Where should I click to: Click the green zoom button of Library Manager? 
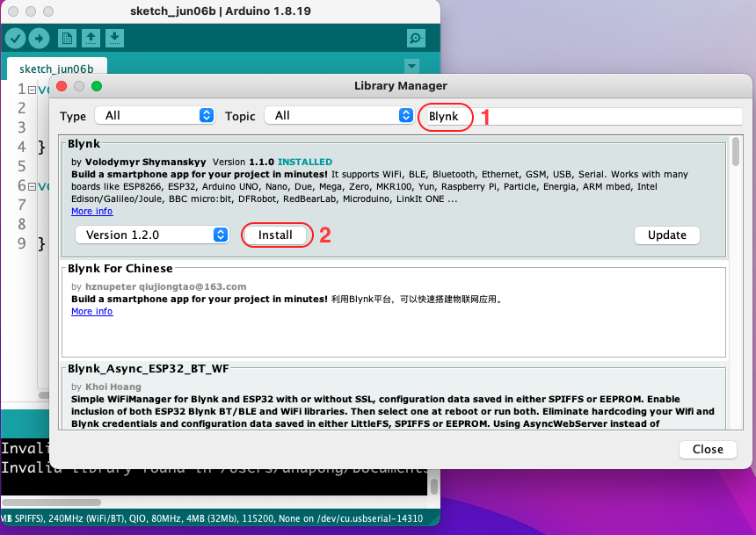(97, 86)
